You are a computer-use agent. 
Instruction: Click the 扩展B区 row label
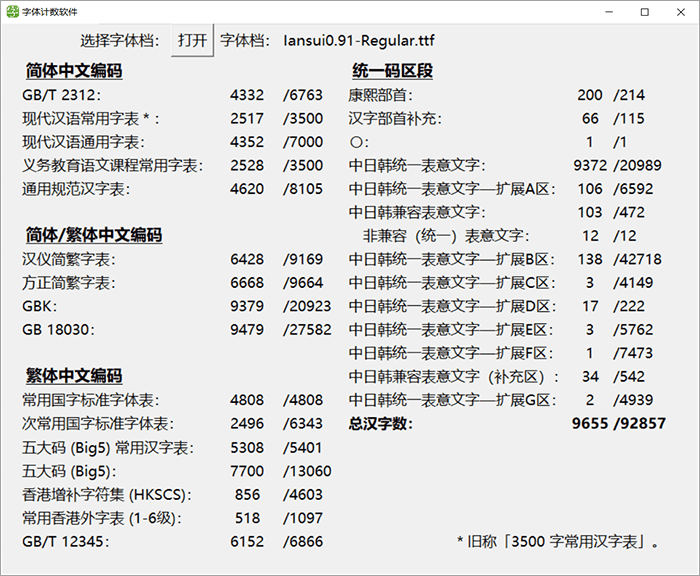[x=452, y=259]
